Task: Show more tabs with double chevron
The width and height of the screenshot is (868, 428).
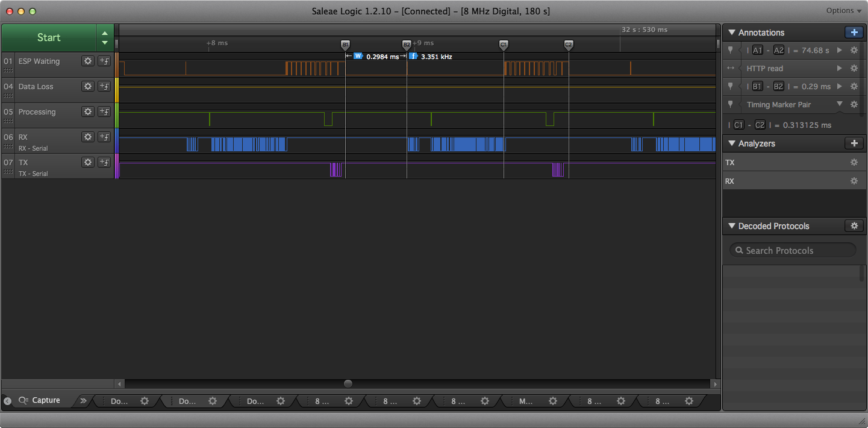Action: click(x=83, y=401)
